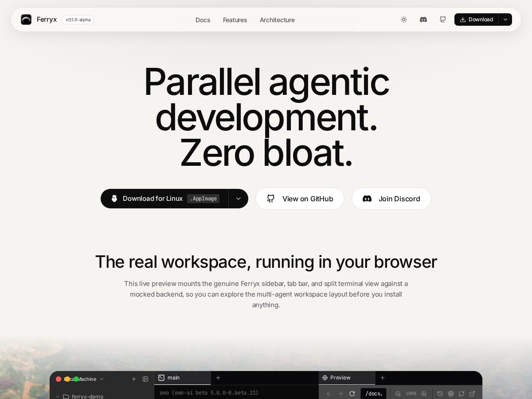Click the Ferryx logo icon

[26, 20]
